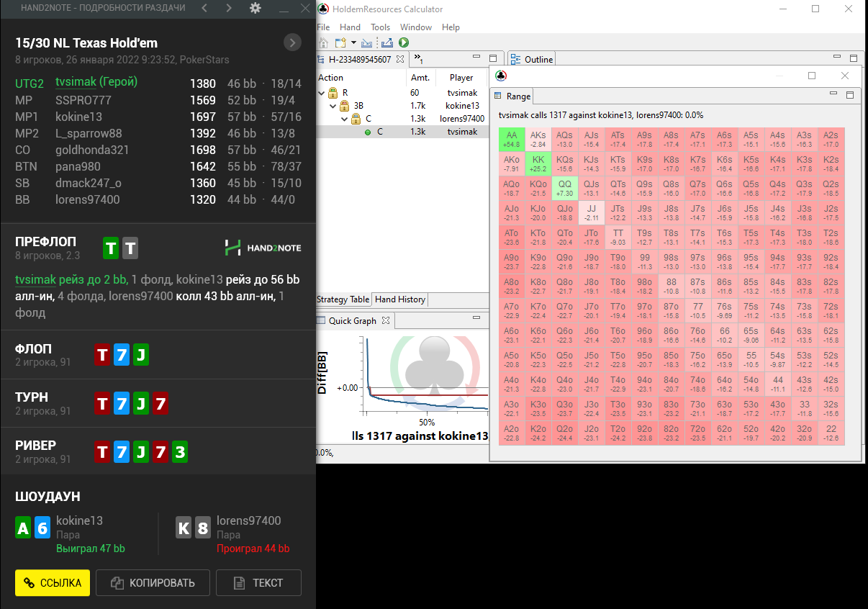Switch to the Hand History tab
Viewport: 868px width, 609px height.
(x=400, y=299)
